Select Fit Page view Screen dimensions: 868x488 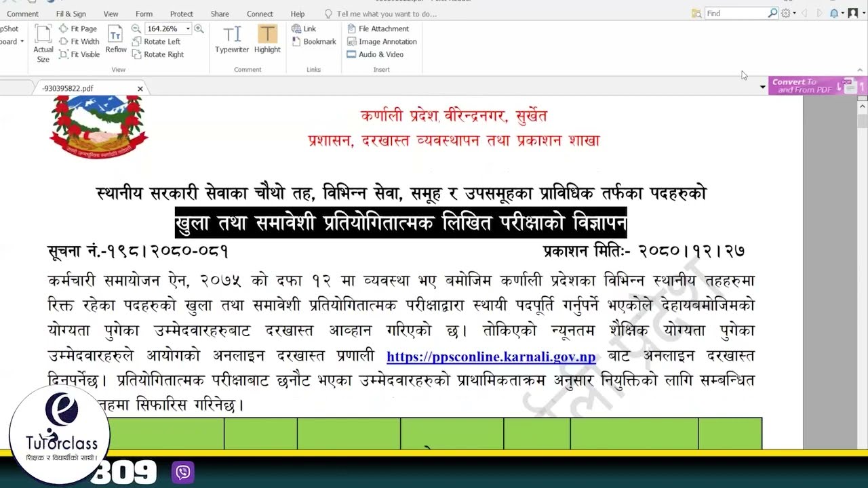78,28
